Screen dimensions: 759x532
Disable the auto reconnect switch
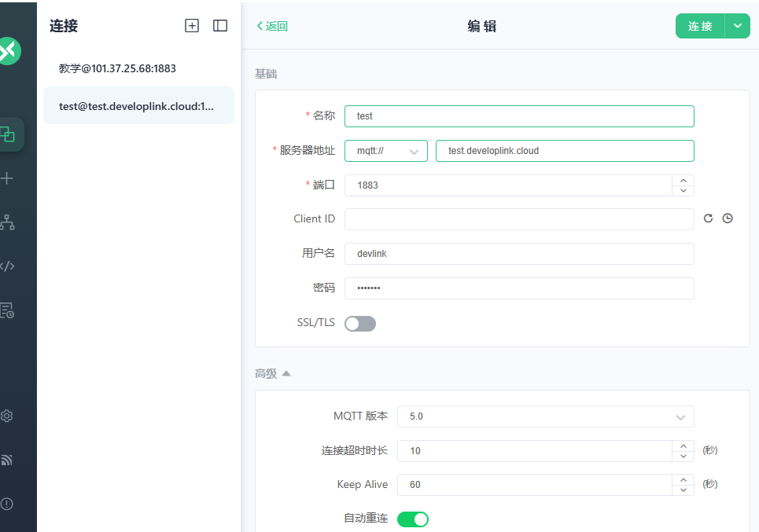pos(413,519)
